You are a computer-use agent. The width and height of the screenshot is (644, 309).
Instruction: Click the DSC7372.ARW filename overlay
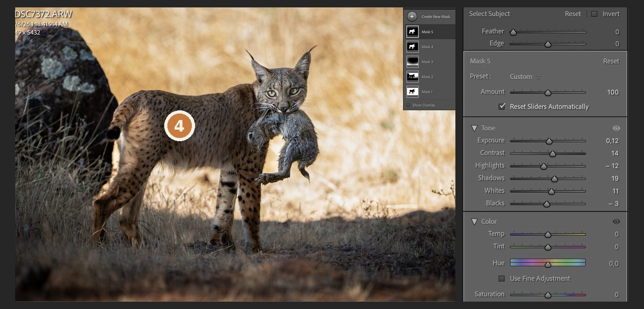[43, 14]
